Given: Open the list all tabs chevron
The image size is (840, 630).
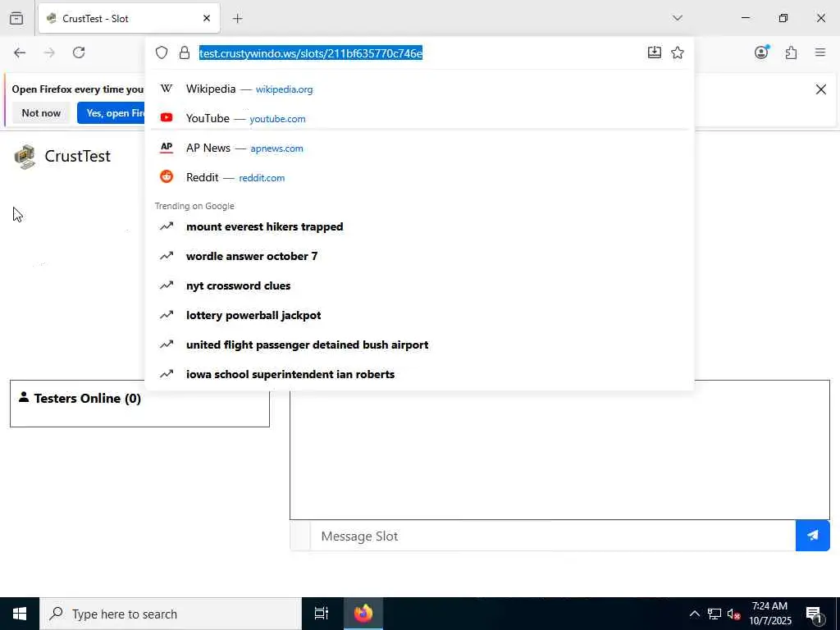Looking at the screenshot, I should (x=677, y=18).
